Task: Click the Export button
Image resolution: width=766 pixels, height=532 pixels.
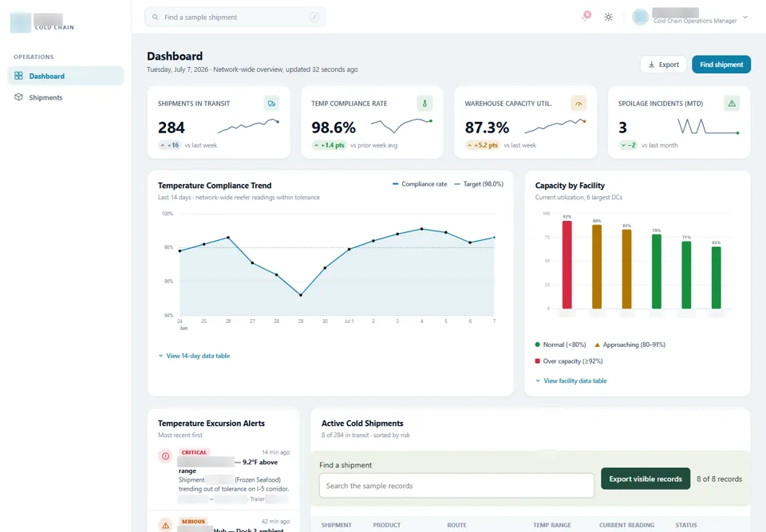Action: pyautogui.click(x=663, y=65)
